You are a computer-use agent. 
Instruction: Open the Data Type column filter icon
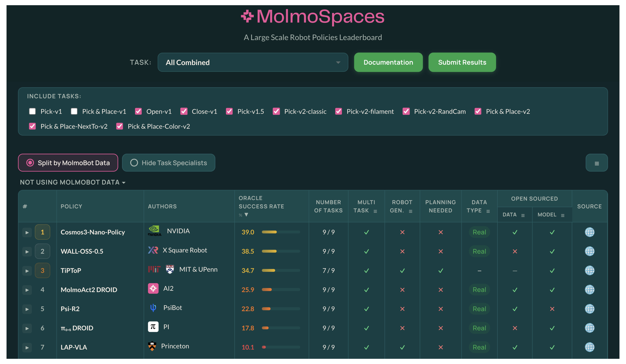pos(488,211)
